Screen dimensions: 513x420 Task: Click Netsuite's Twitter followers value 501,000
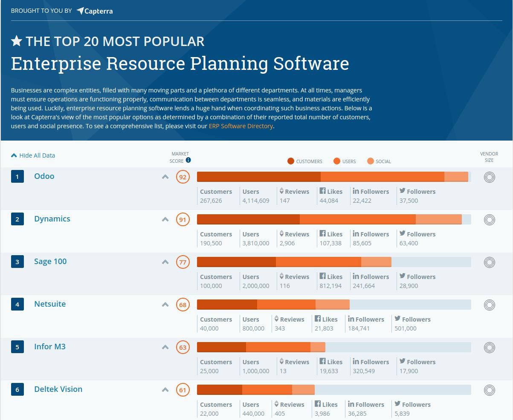point(406,328)
